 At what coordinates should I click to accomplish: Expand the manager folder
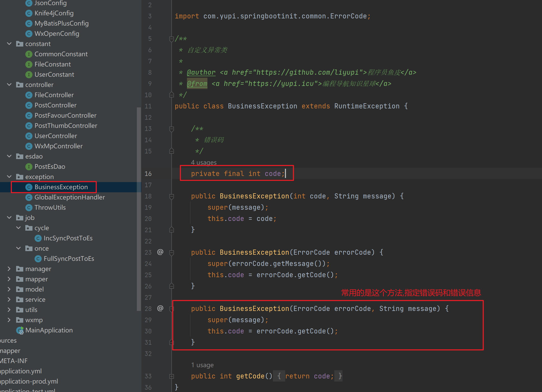pyautogui.click(x=9, y=269)
